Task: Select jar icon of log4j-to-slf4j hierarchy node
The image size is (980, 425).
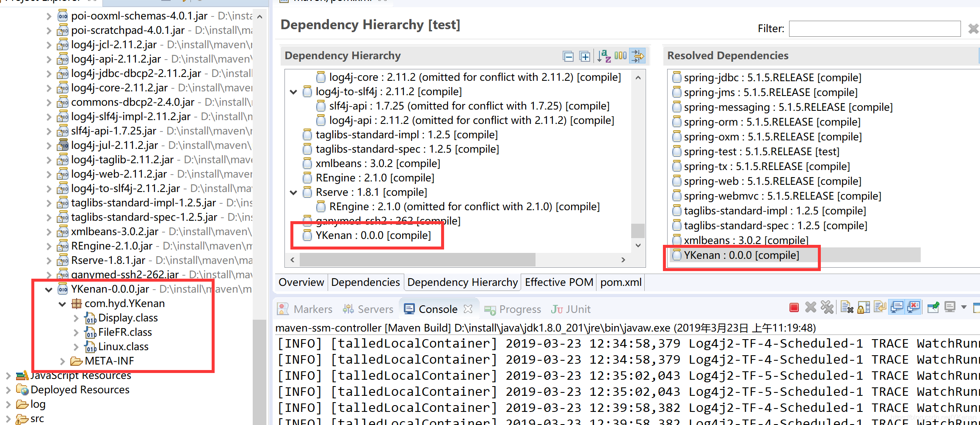Action: point(307,92)
